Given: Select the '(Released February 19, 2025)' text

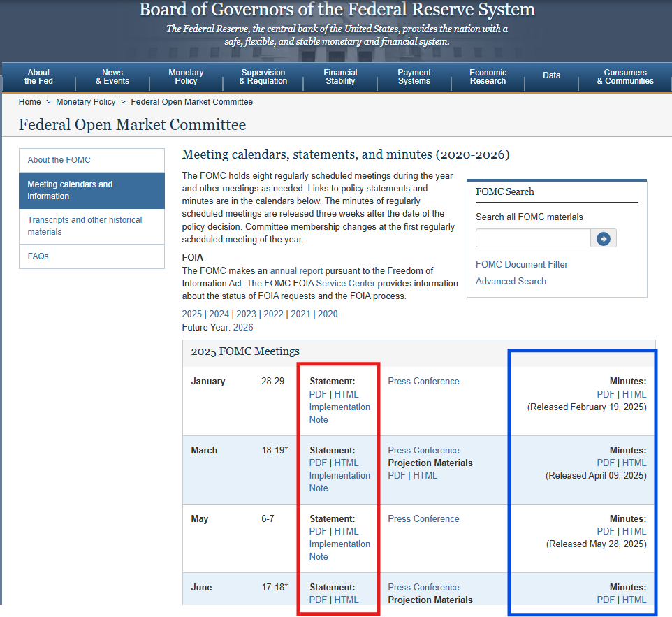Looking at the screenshot, I should [587, 407].
